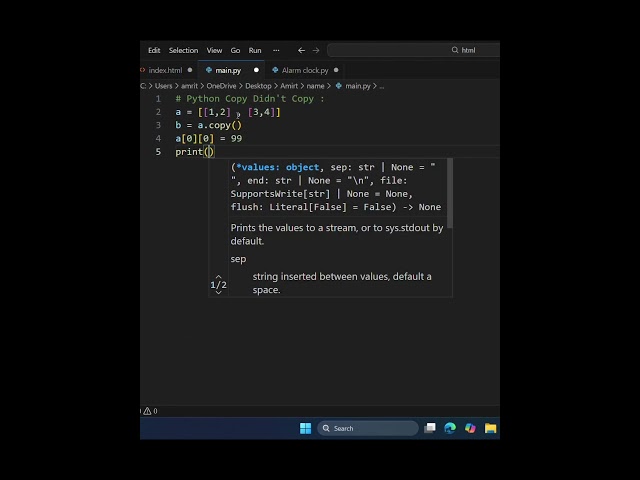Switch to the Alarm clock.py tab

coord(304,70)
